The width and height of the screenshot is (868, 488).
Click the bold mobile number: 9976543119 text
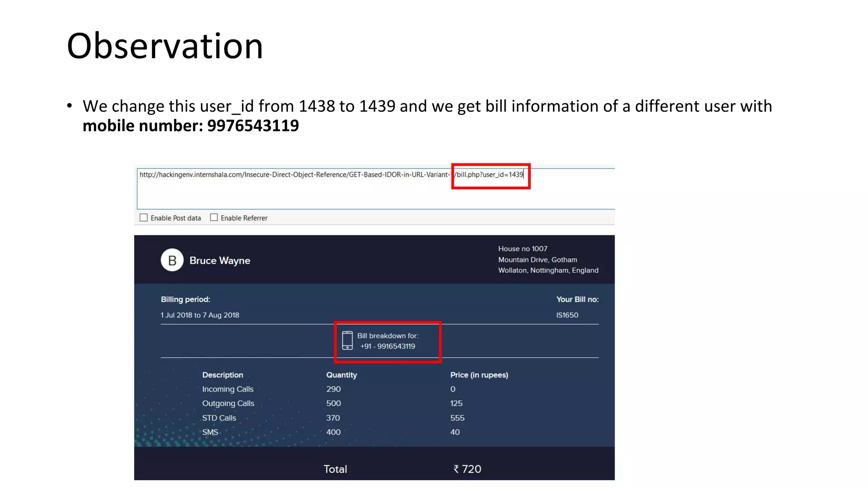[191, 126]
